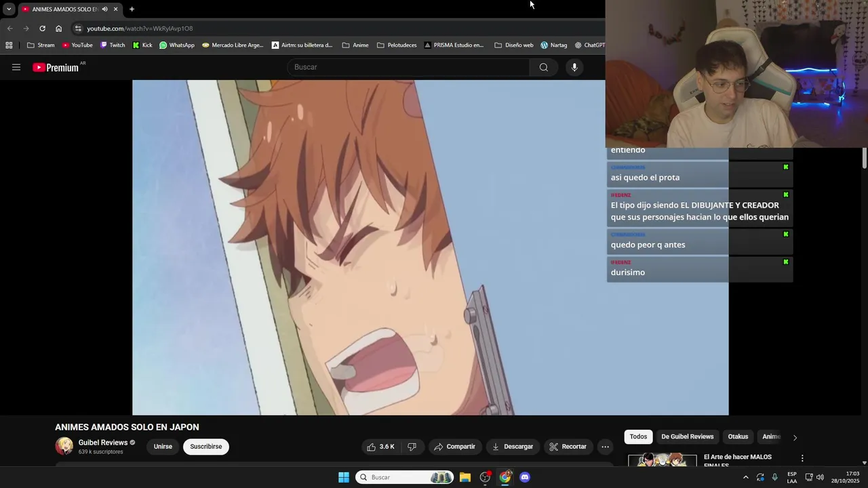The height and width of the screenshot is (488, 868).
Task: Start voice search with the microphone icon
Action: 574,67
